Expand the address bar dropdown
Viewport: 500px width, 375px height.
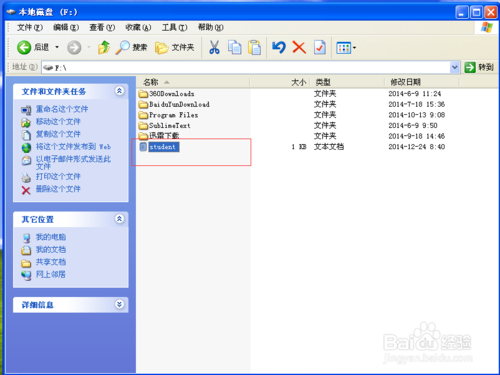(x=455, y=68)
